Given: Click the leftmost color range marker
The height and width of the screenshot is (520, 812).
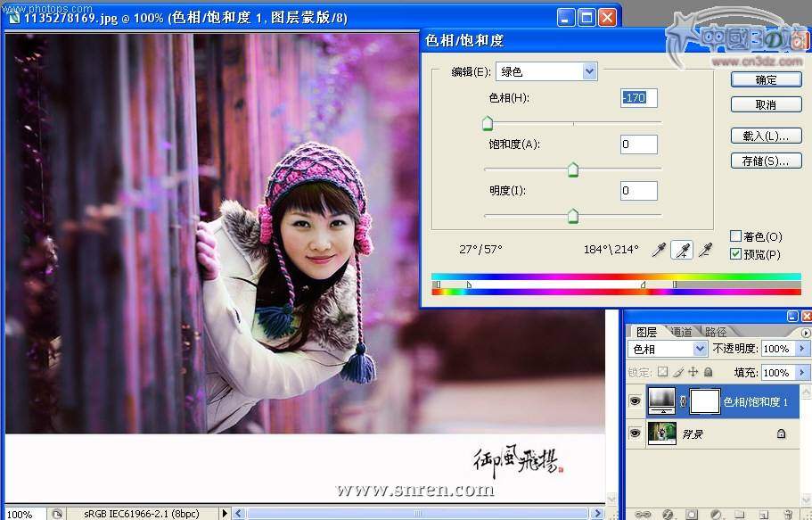Looking at the screenshot, I should click(439, 285).
